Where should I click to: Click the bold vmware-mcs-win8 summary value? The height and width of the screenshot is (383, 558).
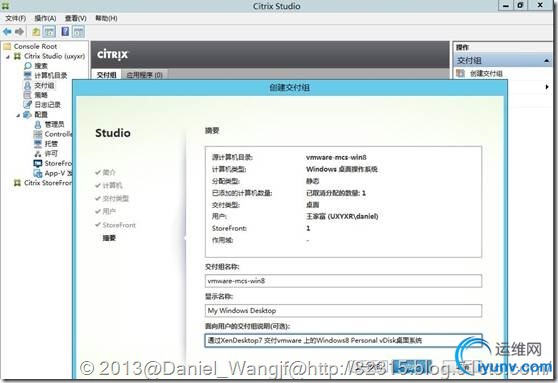336,157
